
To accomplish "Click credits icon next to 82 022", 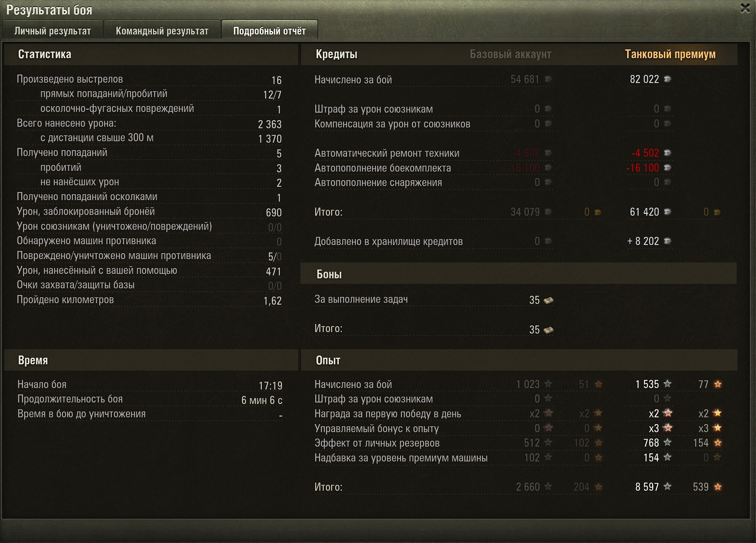I will tap(667, 79).
